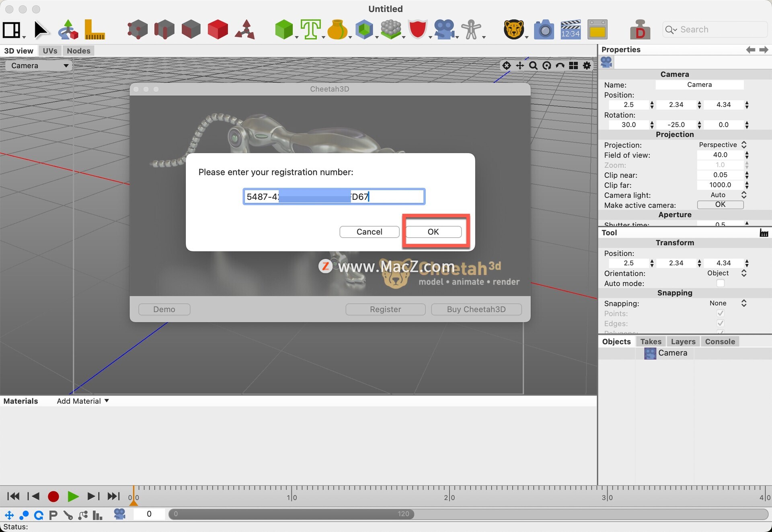Open the Layers tab
This screenshot has height=532, width=772.
tap(683, 341)
